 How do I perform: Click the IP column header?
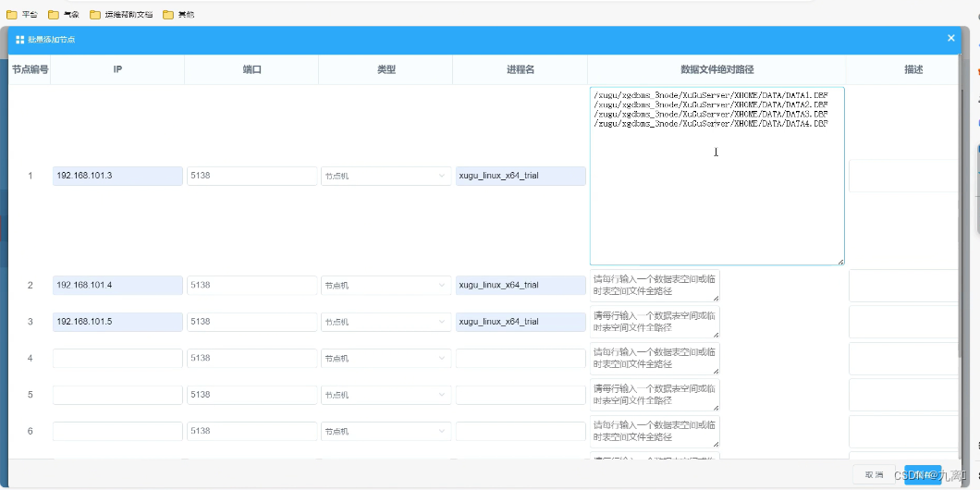click(117, 69)
